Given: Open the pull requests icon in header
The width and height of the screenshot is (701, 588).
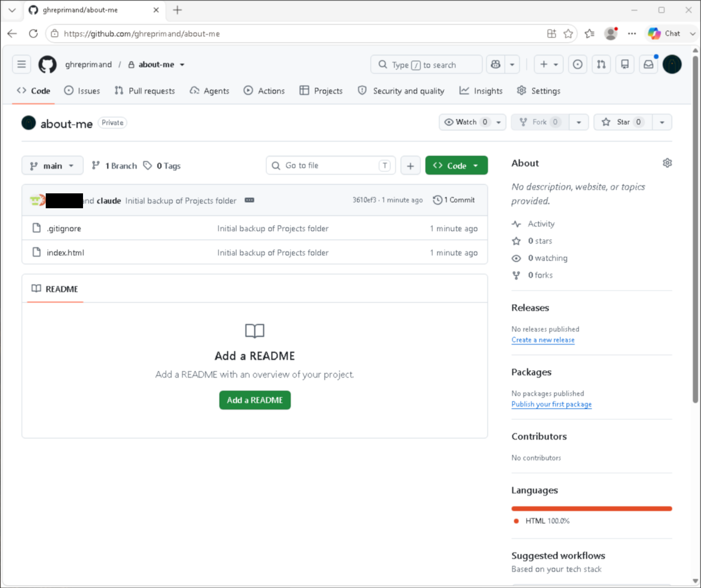Looking at the screenshot, I should pos(602,64).
